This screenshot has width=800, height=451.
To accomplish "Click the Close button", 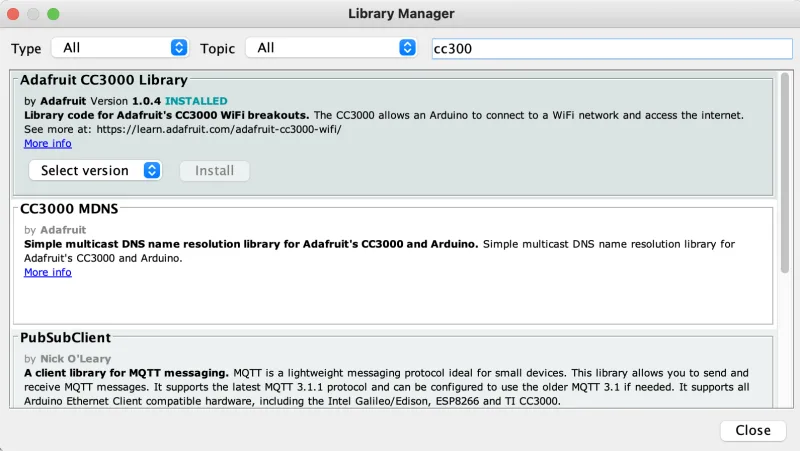I will (753, 431).
